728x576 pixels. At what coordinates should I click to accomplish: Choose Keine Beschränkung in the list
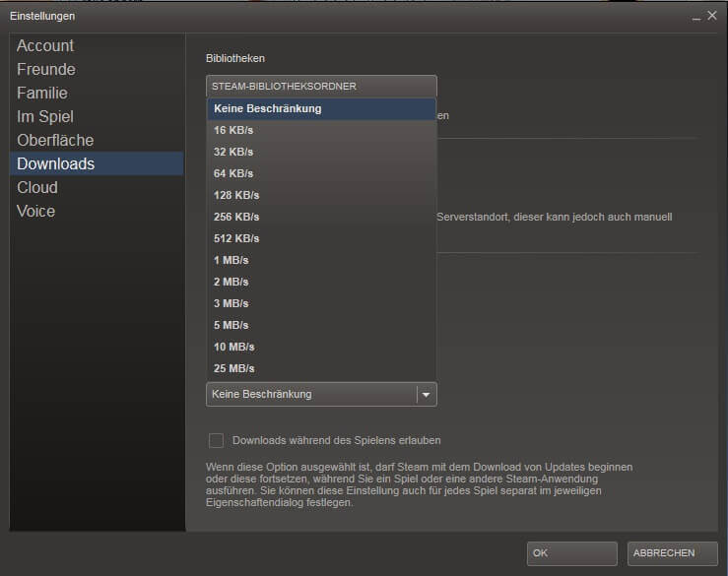pyautogui.click(x=321, y=108)
